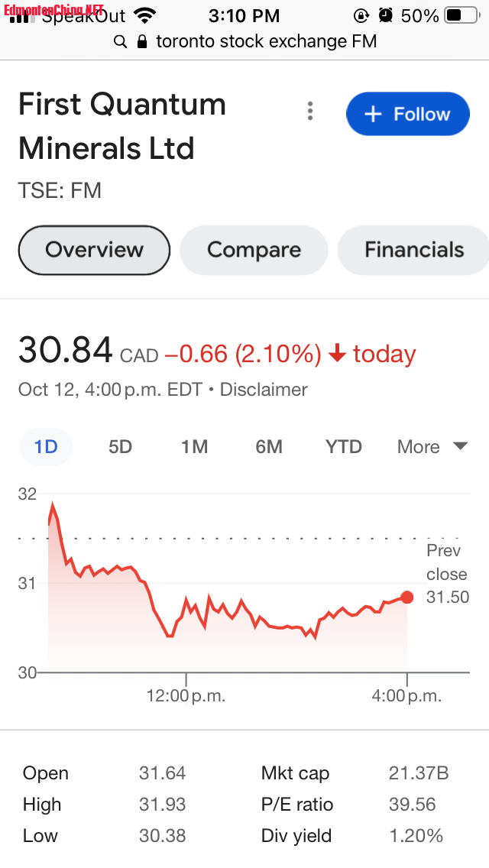Tap the plus icon on Follow button

coord(374,114)
